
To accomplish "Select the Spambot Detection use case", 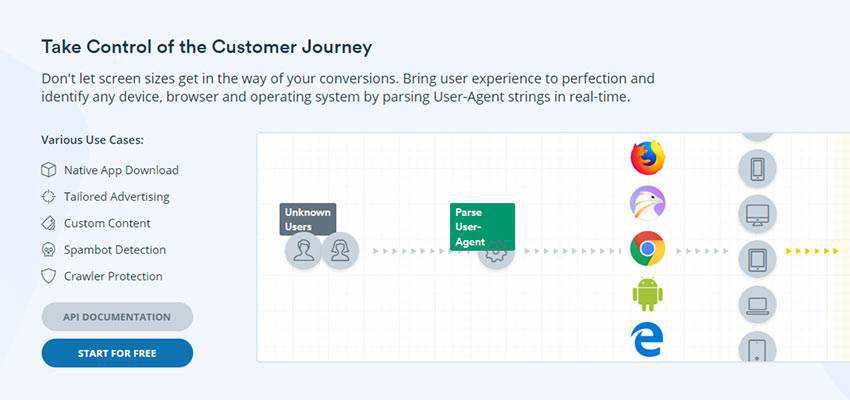I will (x=114, y=250).
